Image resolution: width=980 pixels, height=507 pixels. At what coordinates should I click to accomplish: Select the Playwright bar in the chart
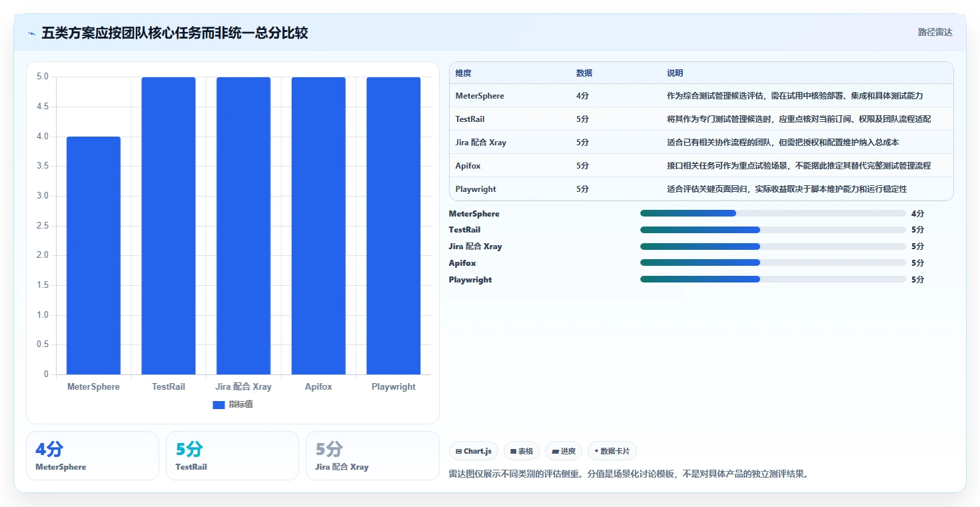[394, 226]
